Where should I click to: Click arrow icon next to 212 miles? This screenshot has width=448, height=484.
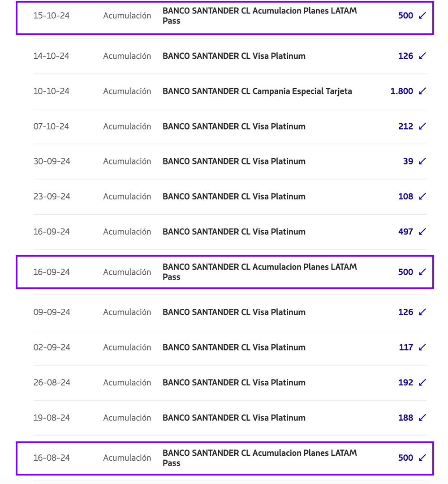(422, 126)
